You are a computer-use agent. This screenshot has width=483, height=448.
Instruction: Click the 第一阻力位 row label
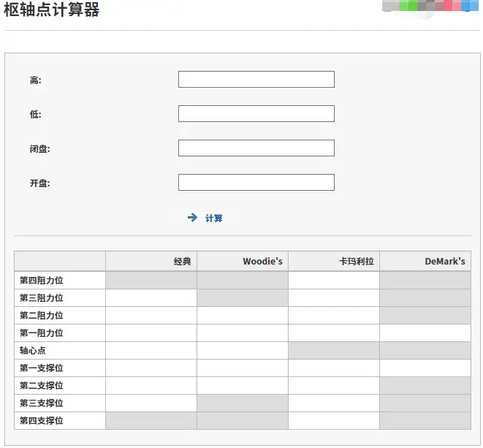click(41, 333)
